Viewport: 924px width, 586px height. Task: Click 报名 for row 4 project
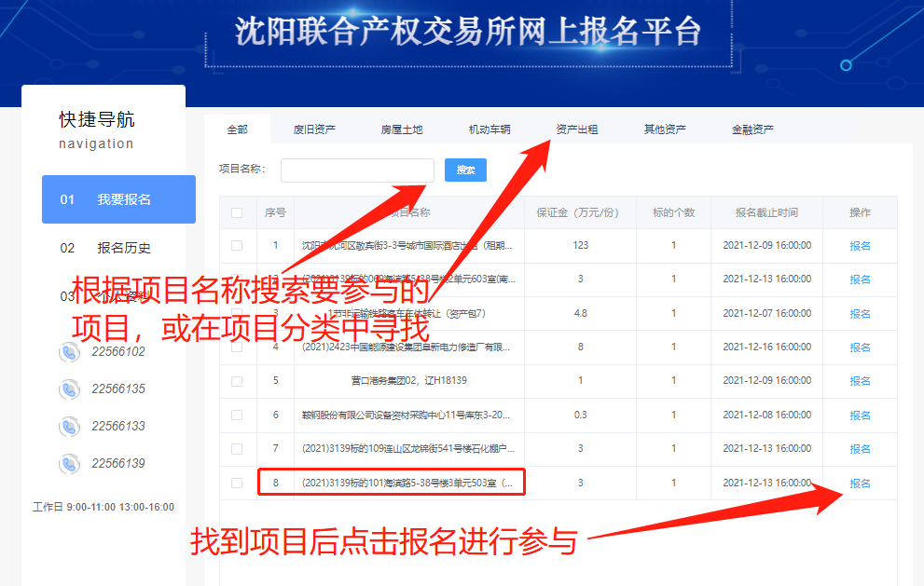[x=860, y=348]
